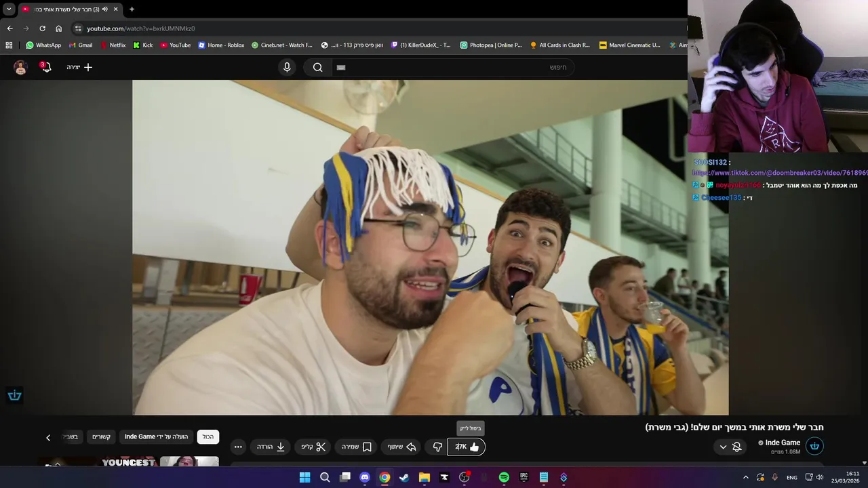Toggle notification bell for Inde Game
Viewport: 868px width, 488px height.
(x=737, y=447)
